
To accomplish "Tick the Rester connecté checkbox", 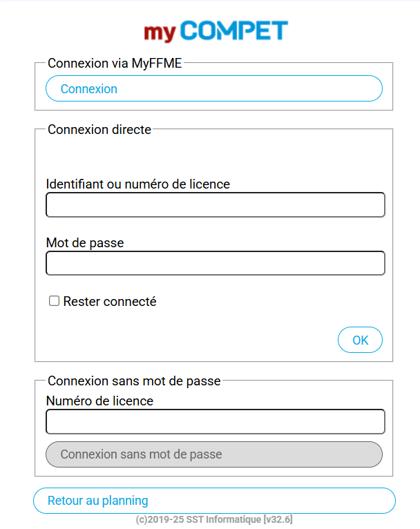I will tap(54, 301).
